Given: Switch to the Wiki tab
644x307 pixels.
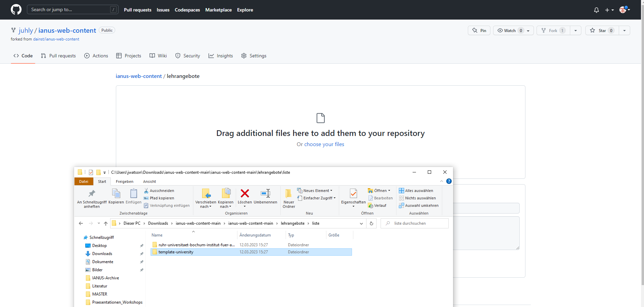Looking at the screenshot, I should tap(158, 56).
